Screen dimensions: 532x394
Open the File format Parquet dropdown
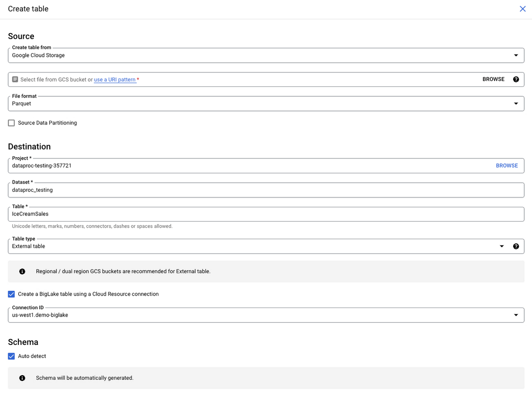(266, 104)
